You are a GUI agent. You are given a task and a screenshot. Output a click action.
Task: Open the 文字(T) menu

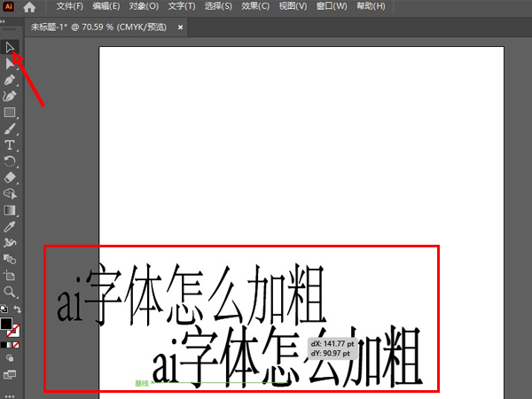pyautogui.click(x=182, y=7)
